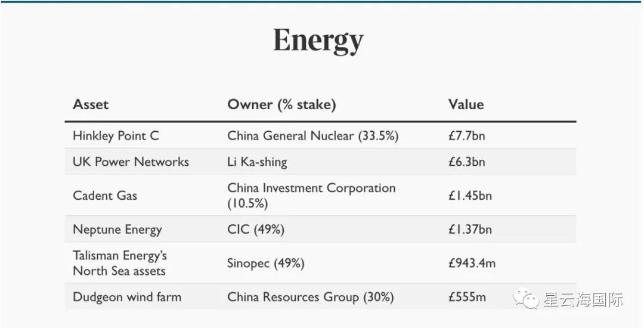Select the Owner (% stake) column header

tap(281, 104)
